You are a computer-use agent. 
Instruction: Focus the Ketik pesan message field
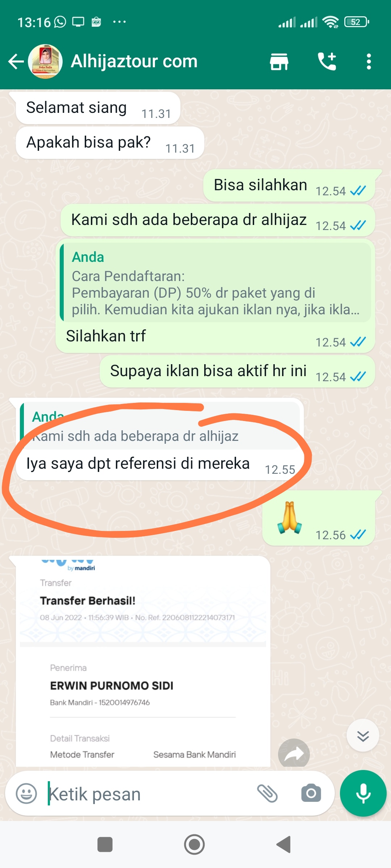[148, 794]
